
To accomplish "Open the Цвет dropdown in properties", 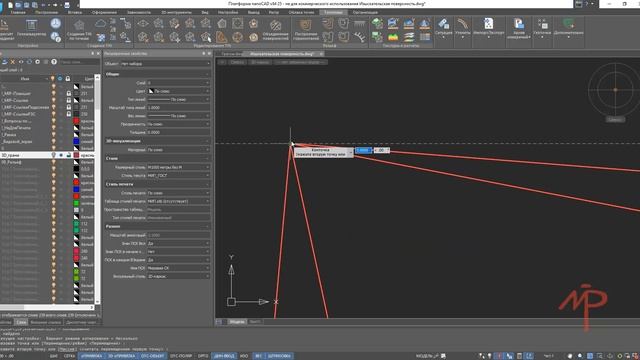I will click(x=178, y=91).
